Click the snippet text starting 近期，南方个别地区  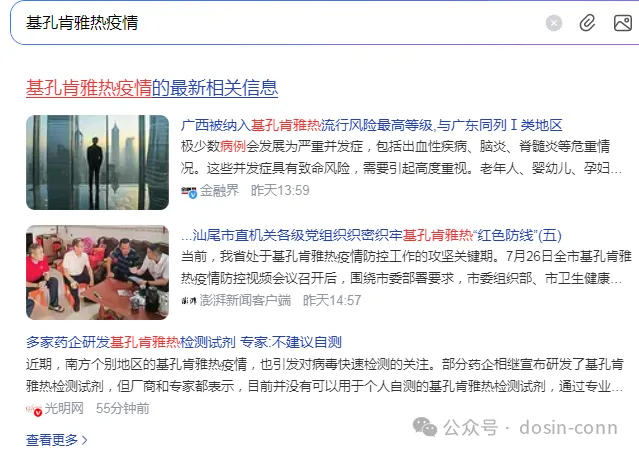click(325, 375)
